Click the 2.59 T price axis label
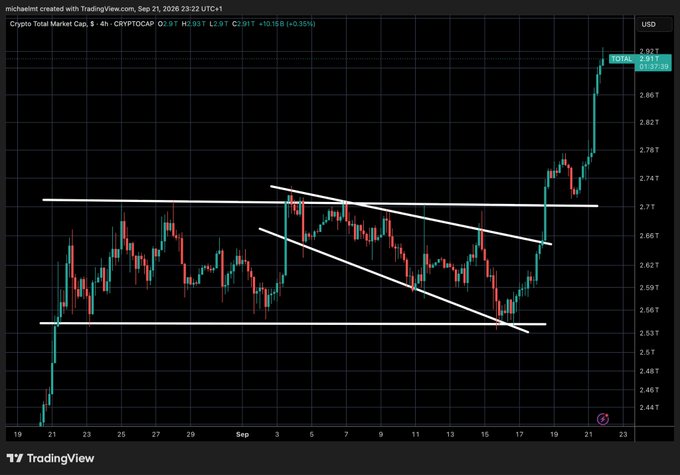The height and width of the screenshot is (475, 680). click(x=649, y=288)
